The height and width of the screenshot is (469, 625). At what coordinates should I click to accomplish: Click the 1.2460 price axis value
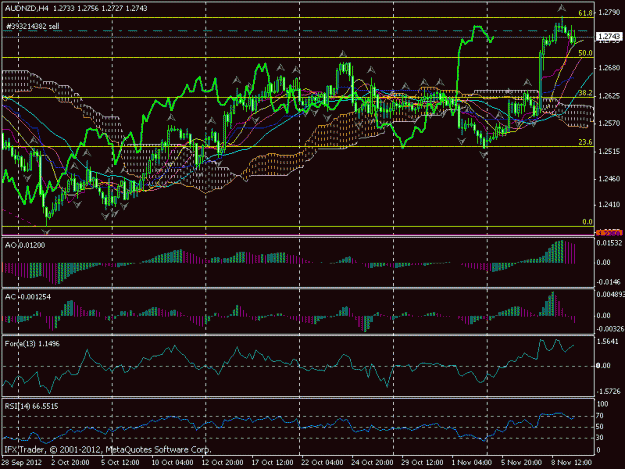pyautogui.click(x=609, y=179)
